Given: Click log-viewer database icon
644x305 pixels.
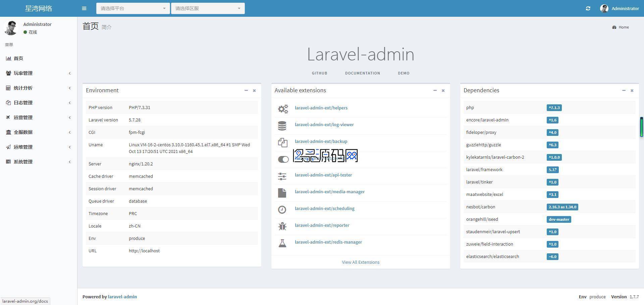Looking at the screenshot, I should pos(282,125).
